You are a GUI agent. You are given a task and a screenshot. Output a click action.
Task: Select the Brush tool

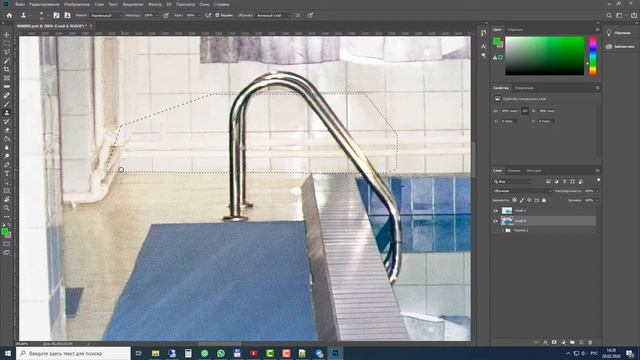[x=7, y=104]
